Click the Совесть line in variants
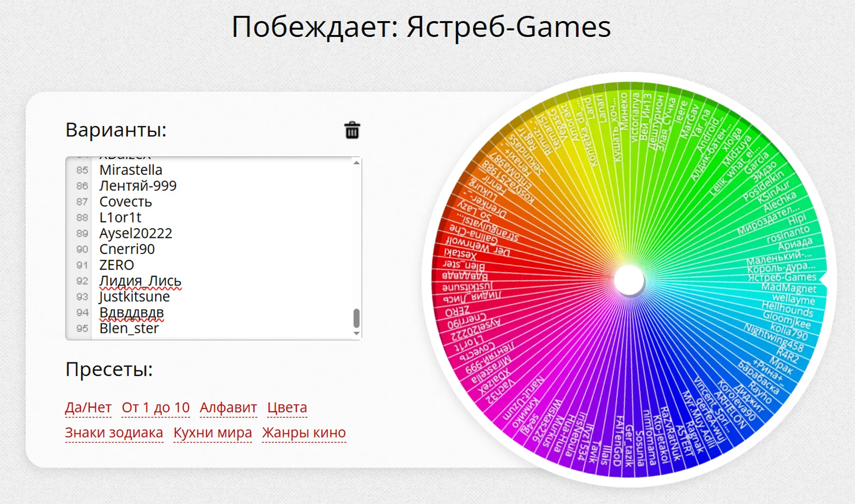Image resolution: width=855 pixels, height=504 pixels. [126, 202]
